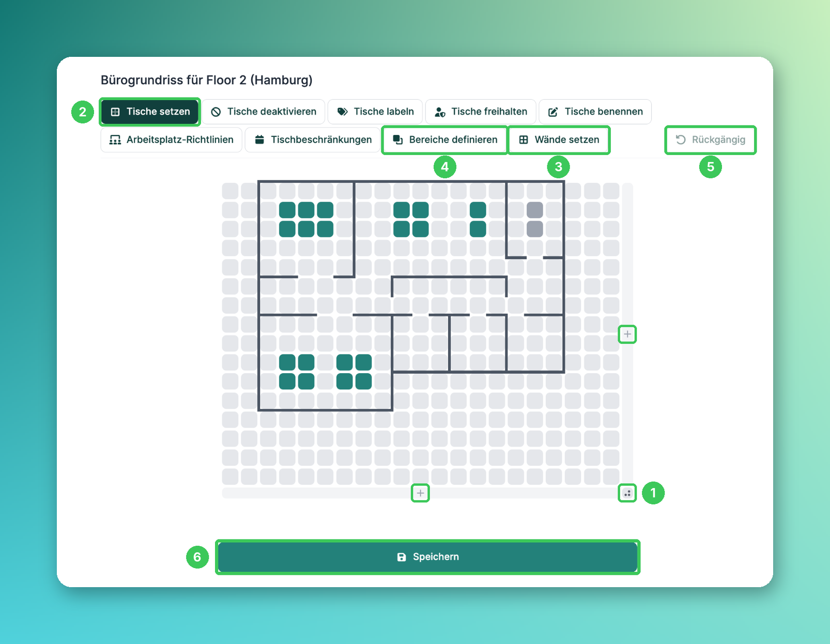
Task: Click the Rückgängig undo button
Action: coord(710,140)
